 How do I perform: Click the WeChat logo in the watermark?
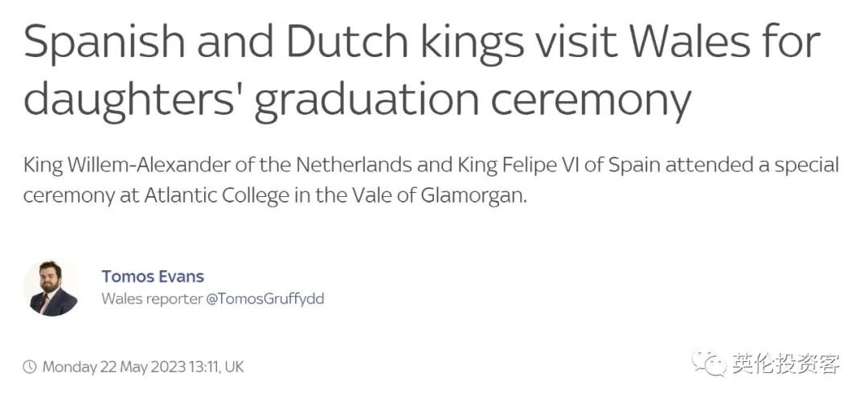pyautogui.click(x=711, y=364)
